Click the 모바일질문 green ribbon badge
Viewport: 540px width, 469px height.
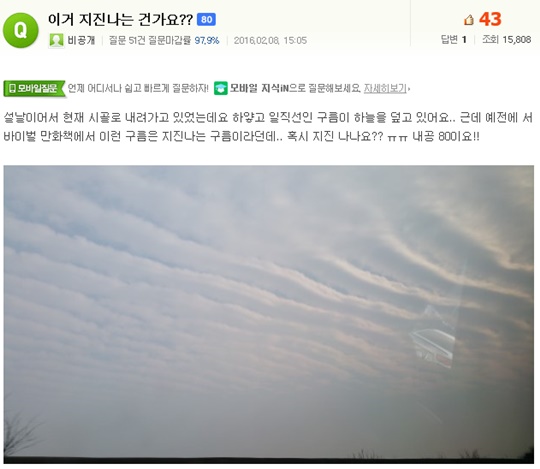(34, 88)
